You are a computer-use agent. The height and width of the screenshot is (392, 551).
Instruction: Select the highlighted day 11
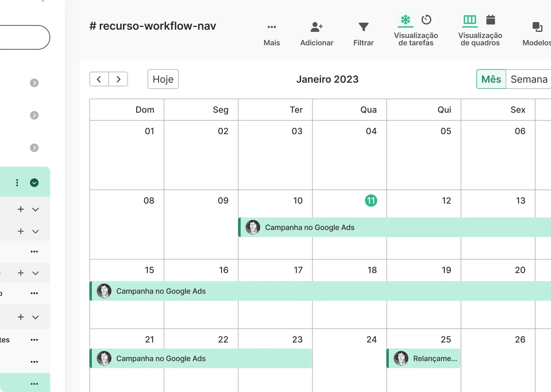(x=371, y=201)
